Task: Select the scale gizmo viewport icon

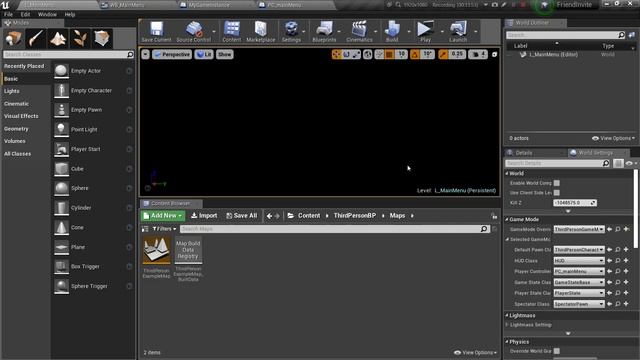Action: pyautogui.click(x=356, y=54)
